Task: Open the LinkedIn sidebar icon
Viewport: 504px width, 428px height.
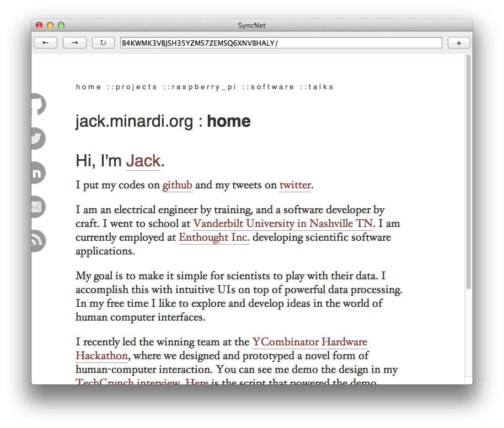Action: 37,173
